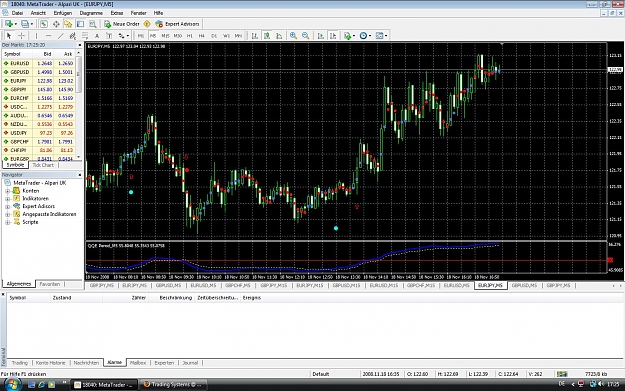Display chart as line chart
This screenshot has height=391, width=625.
click(279, 36)
